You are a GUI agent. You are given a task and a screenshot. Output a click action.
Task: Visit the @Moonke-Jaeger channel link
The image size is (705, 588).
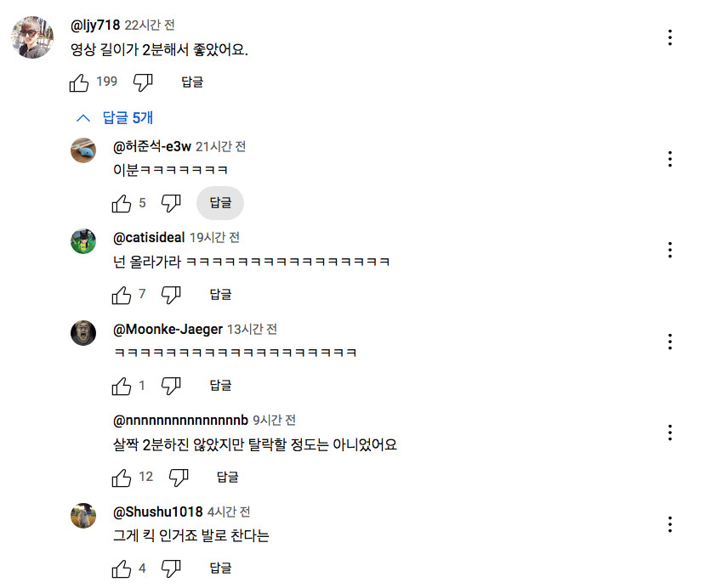point(168,330)
